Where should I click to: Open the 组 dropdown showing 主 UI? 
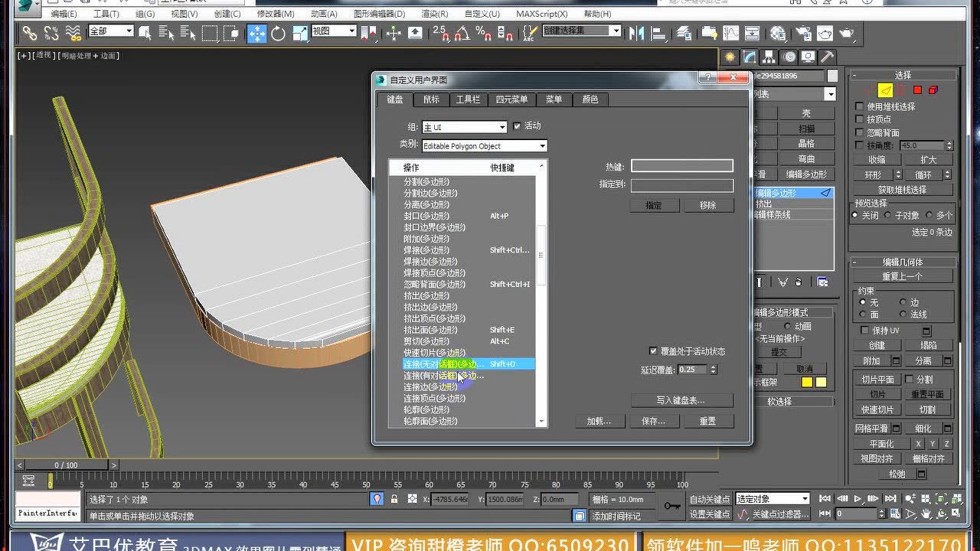pyautogui.click(x=465, y=127)
